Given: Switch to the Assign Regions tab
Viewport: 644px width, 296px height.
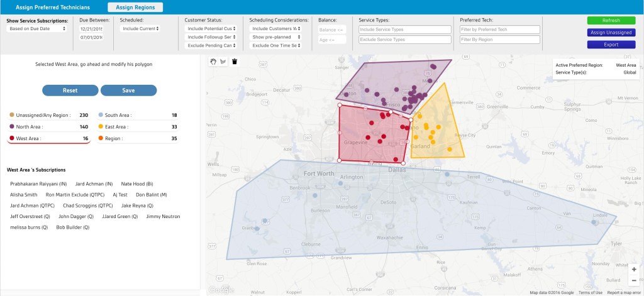Looking at the screenshot, I should [x=135, y=8].
